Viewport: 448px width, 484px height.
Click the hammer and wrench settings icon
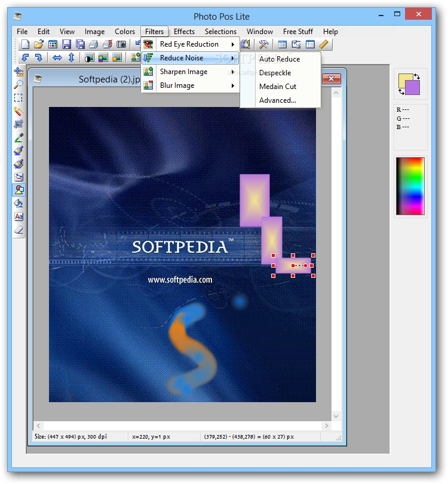point(263,44)
